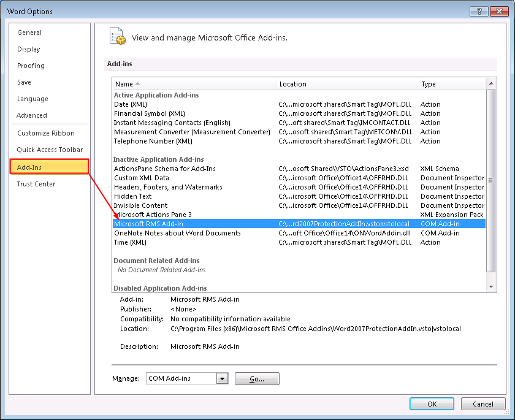Select ActionsPane Schema for Add-Ins row
Viewport: 515px width, 420px height.
[299, 169]
